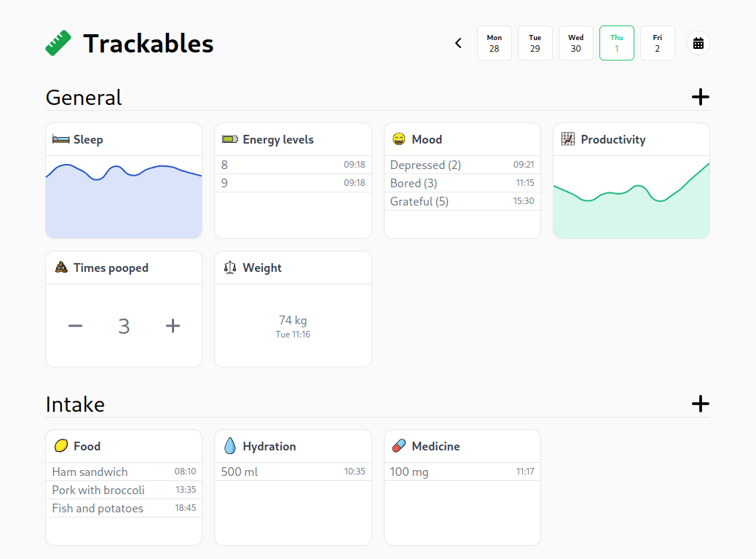Add a new trackable to General section
756x559 pixels.
tap(699, 97)
